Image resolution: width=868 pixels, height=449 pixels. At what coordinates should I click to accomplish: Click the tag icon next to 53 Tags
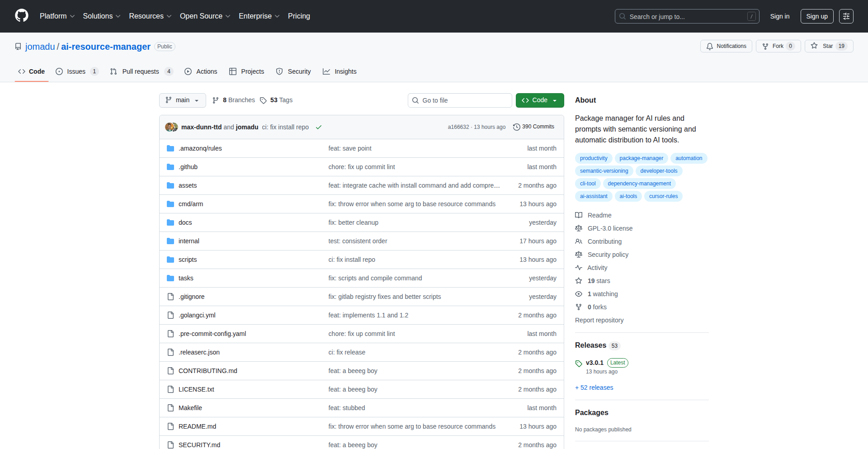pyautogui.click(x=264, y=100)
